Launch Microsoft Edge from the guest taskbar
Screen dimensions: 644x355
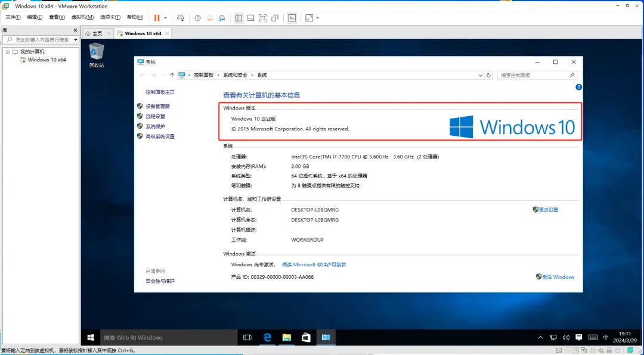point(267,337)
